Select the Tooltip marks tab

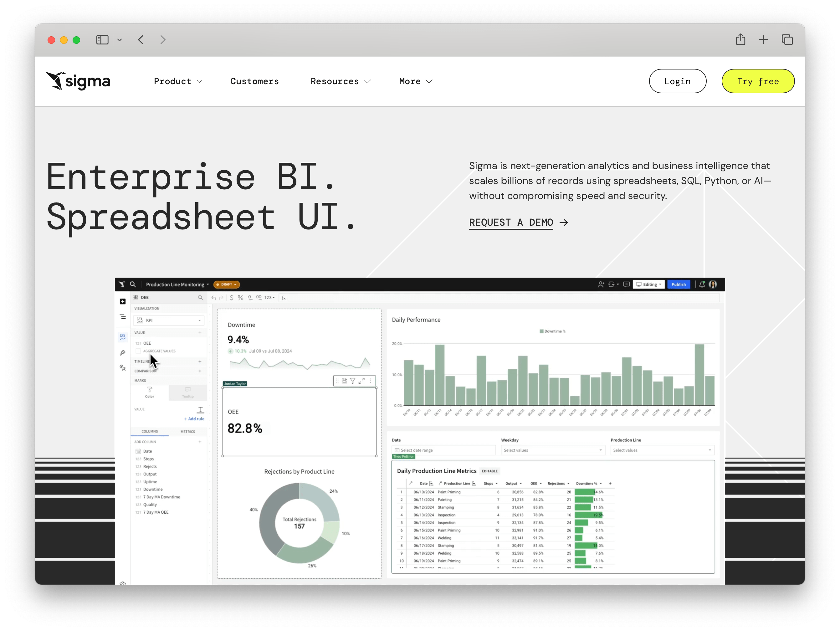pos(187,393)
